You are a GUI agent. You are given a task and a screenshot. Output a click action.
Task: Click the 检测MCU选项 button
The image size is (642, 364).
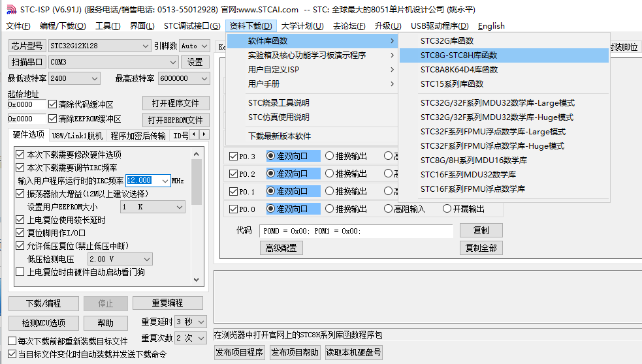(x=43, y=323)
